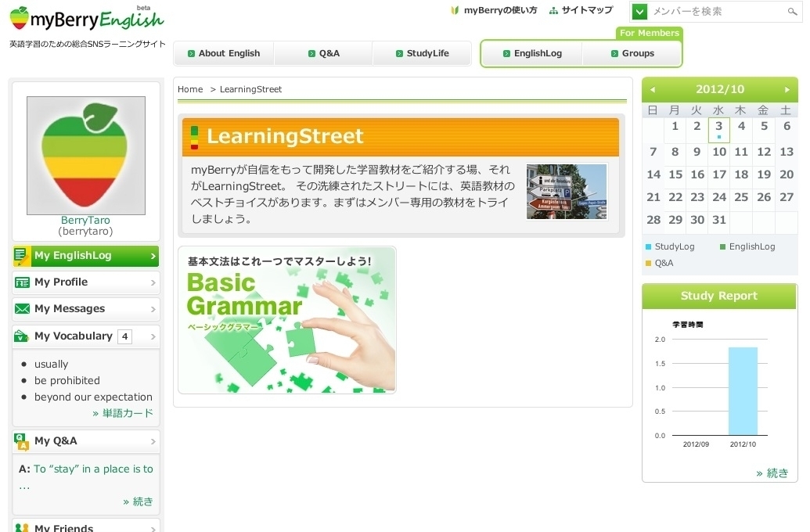Image resolution: width=810 pixels, height=532 pixels.
Task: Expand My Messages chevron
Action: 153,309
